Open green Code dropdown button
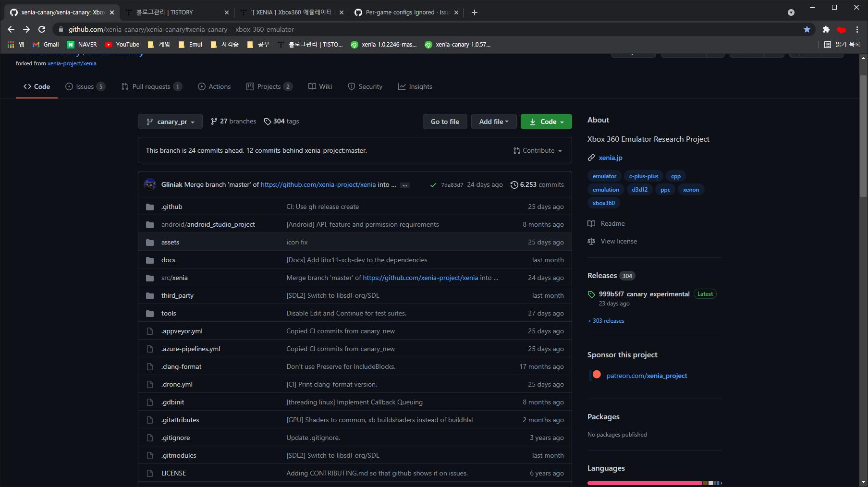868x487 pixels. click(x=546, y=122)
